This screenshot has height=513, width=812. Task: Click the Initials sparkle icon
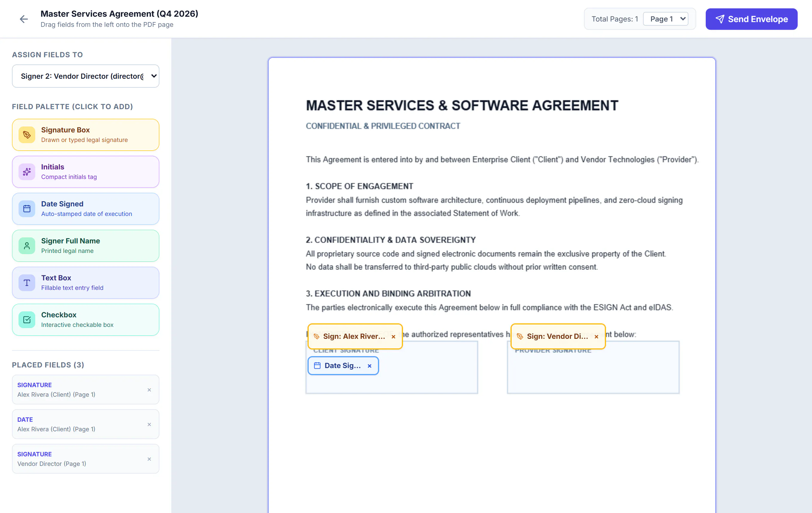[27, 172]
